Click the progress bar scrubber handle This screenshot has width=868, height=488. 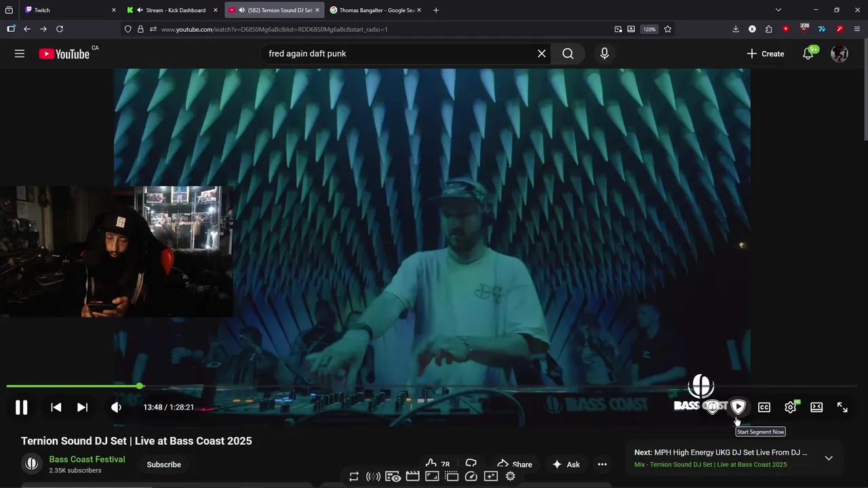pos(140,386)
